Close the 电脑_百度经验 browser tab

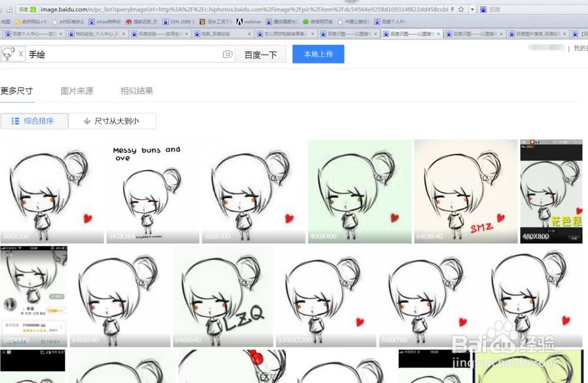[x=249, y=34]
